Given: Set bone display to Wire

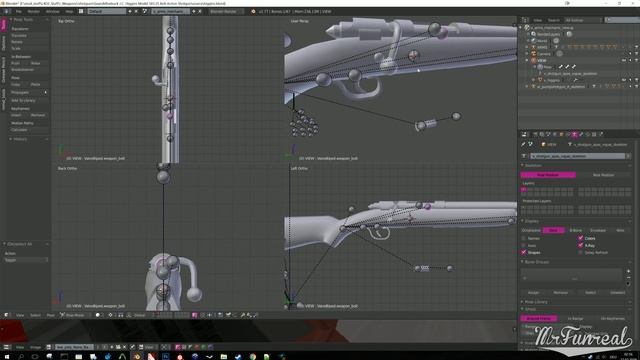Looking at the screenshot, I should pos(620,231).
